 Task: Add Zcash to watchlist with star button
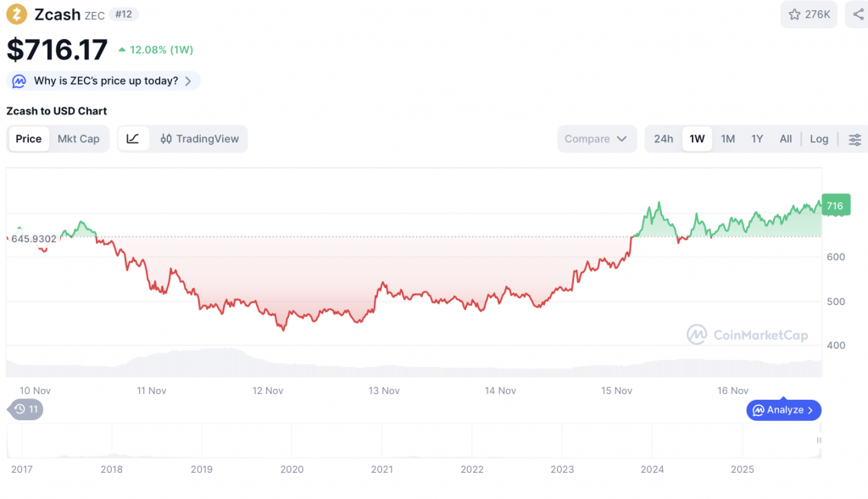(x=810, y=14)
